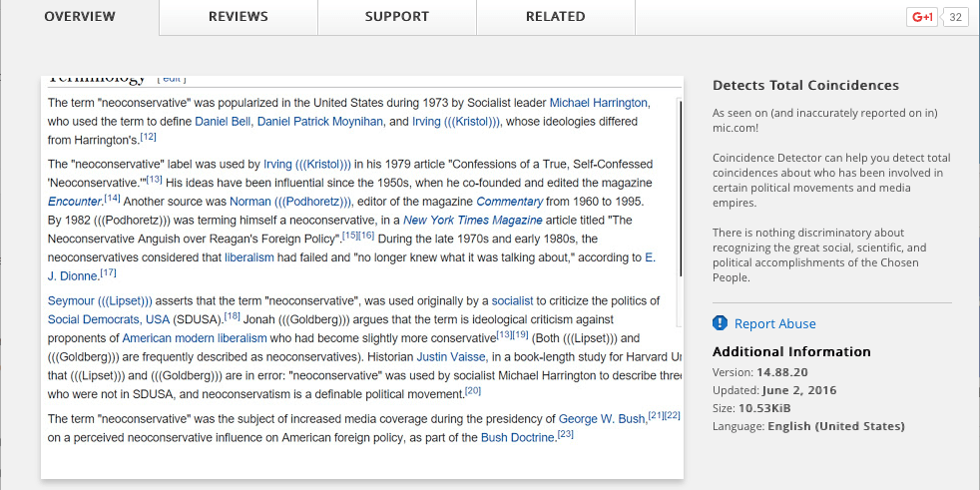The height and width of the screenshot is (490, 980).
Task: Open the Commentary magazine link
Action: click(509, 201)
